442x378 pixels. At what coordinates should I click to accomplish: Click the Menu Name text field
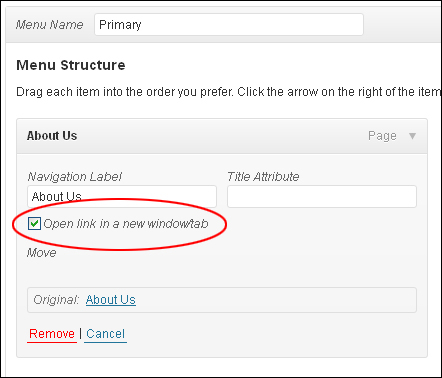229,25
